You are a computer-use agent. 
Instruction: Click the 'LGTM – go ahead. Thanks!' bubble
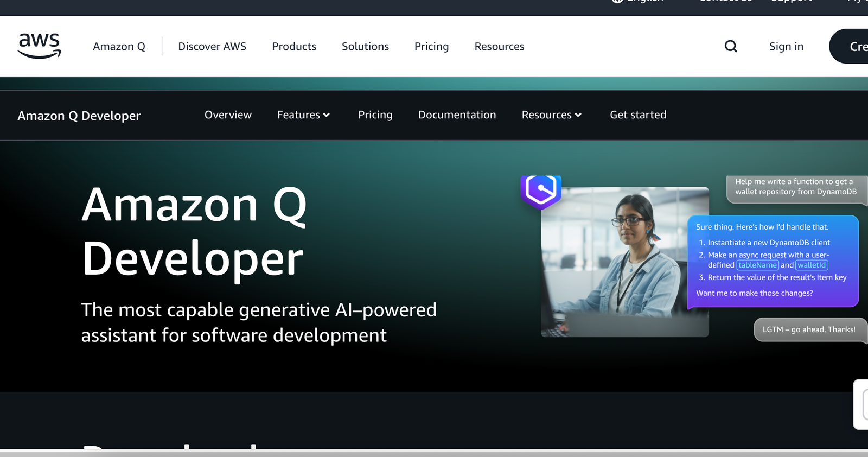[810, 329]
